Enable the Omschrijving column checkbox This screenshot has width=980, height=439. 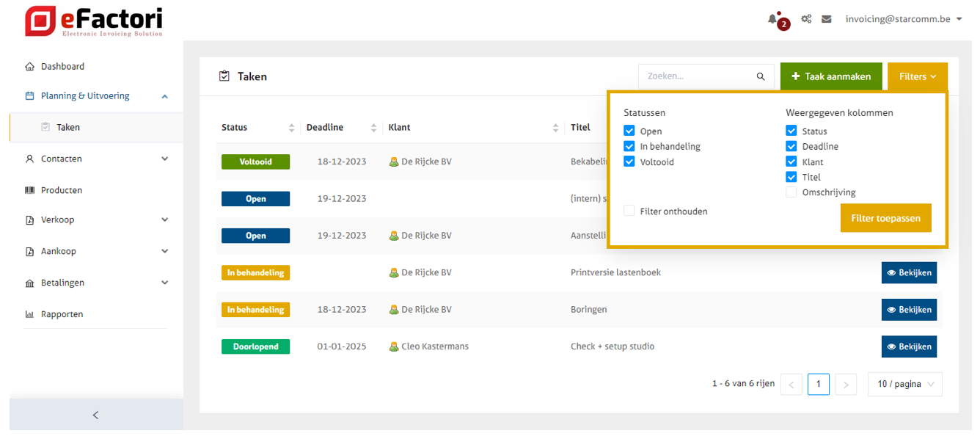pyautogui.click(x=791, y=192)
